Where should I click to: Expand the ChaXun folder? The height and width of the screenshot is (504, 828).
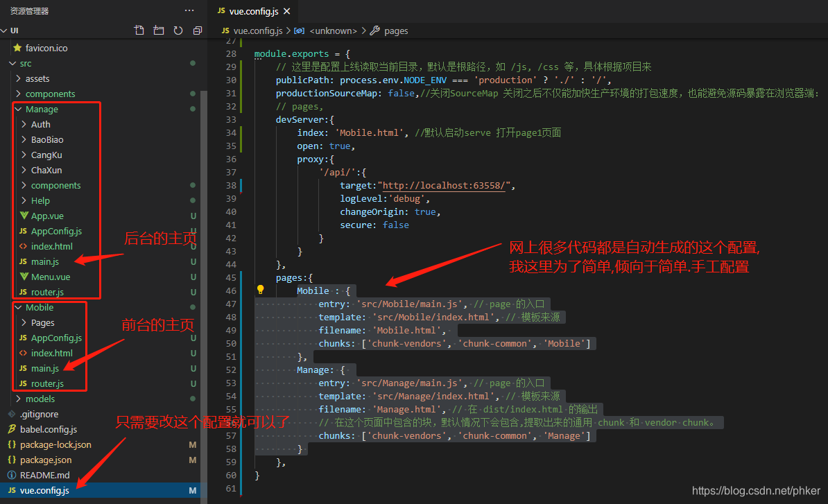point(46,170)
